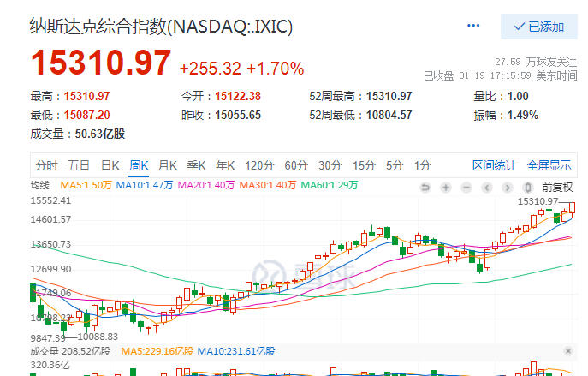Image resolution: width=588 pixels, height=376 pixels.
Task: Close the volume sub-chart panel
Action: 568,351
